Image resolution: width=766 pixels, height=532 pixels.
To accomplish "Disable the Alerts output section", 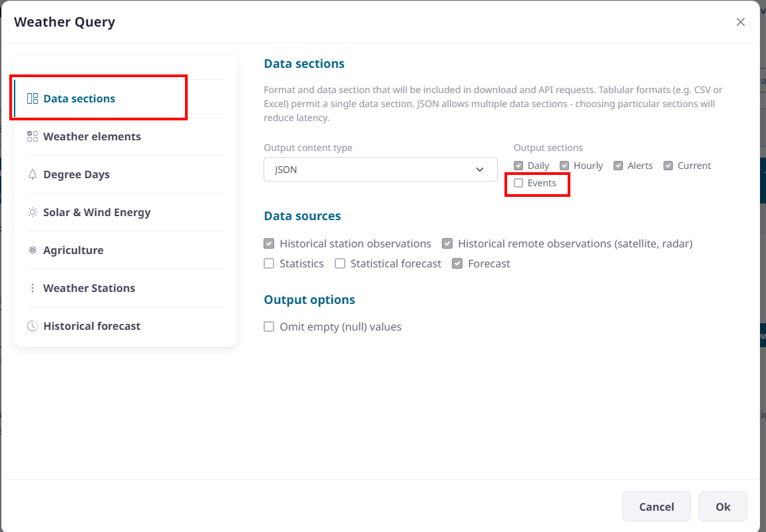I will pos(618,166).
